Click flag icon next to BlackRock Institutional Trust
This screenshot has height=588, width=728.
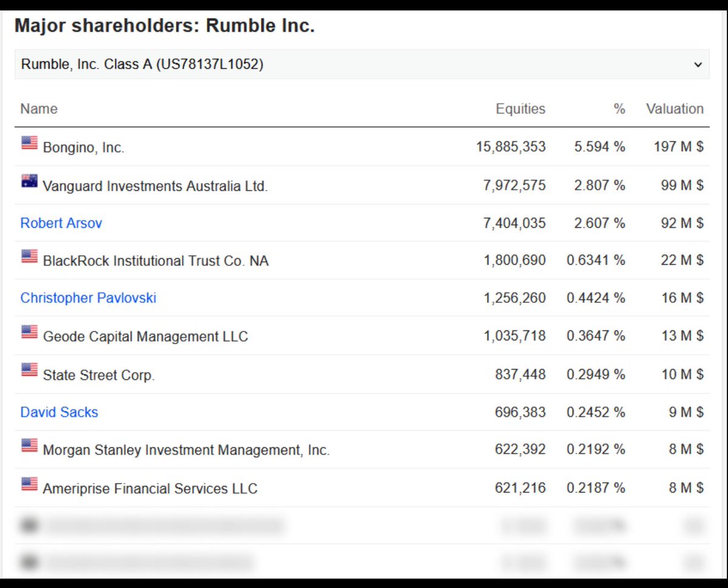coord(29,257)
